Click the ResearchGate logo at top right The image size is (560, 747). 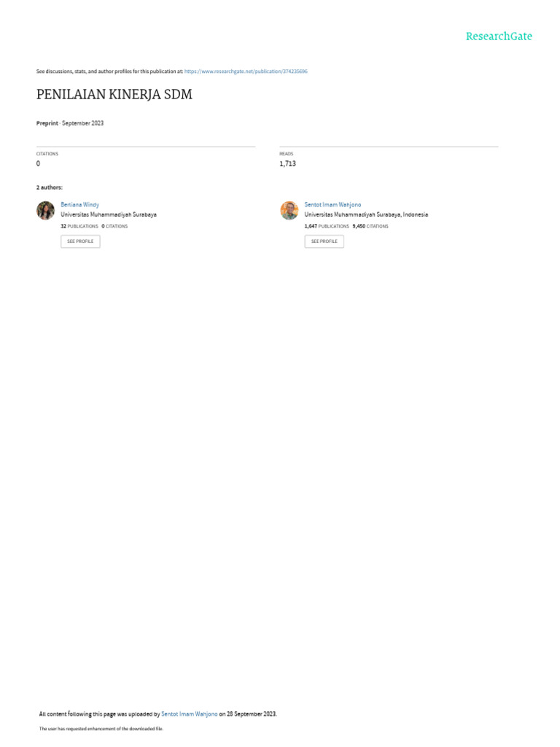point(499,36)
